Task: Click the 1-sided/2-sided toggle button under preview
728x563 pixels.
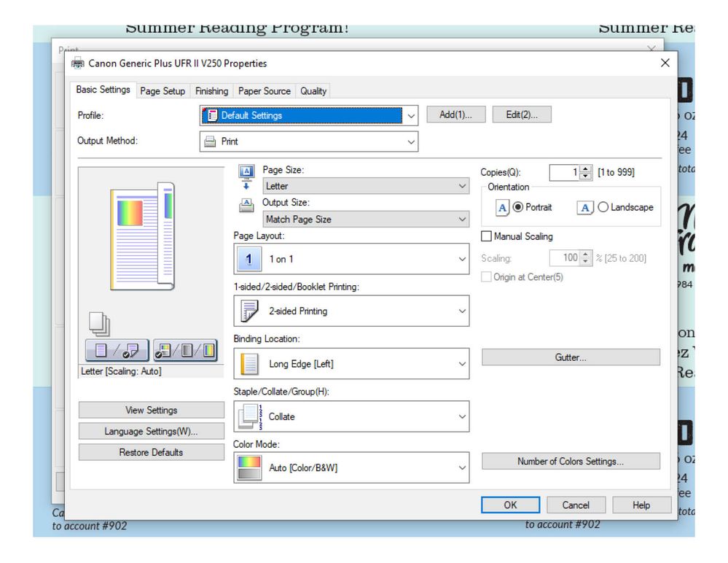Action: 117,351
